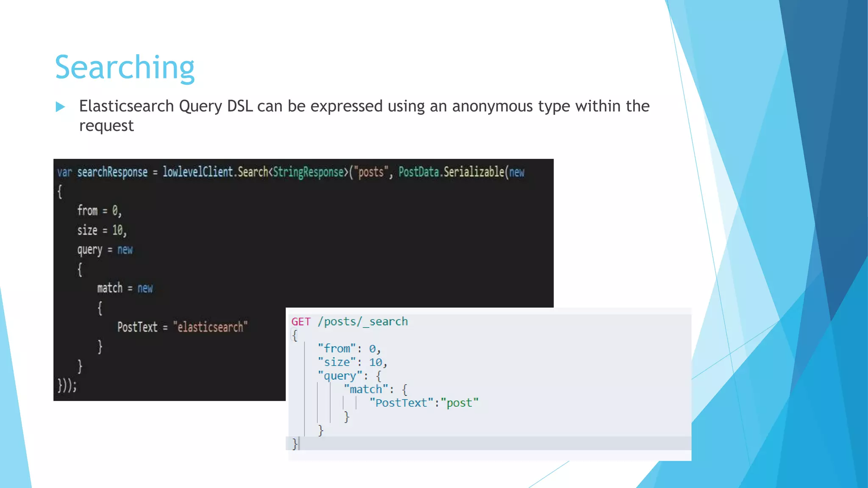Select the 'from = 0,' code line
The height and width of the screenshot is (488, 868).
[x=99, y=211]
